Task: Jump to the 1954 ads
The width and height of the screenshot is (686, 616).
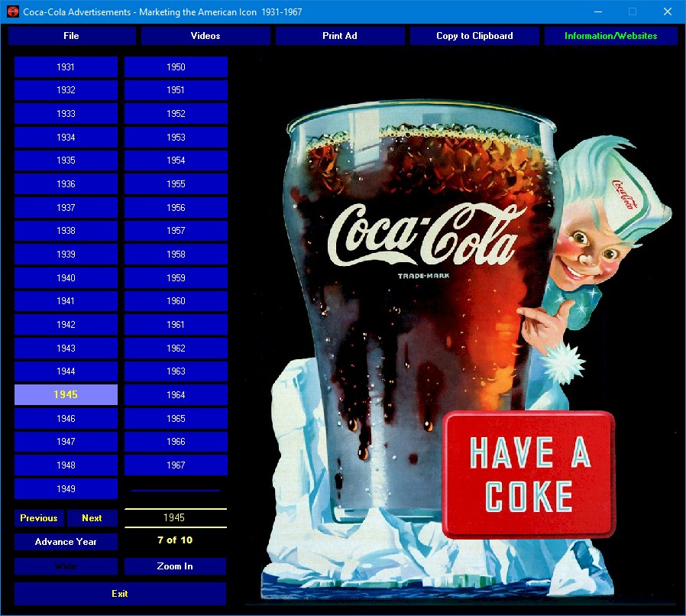Action: 176,160
